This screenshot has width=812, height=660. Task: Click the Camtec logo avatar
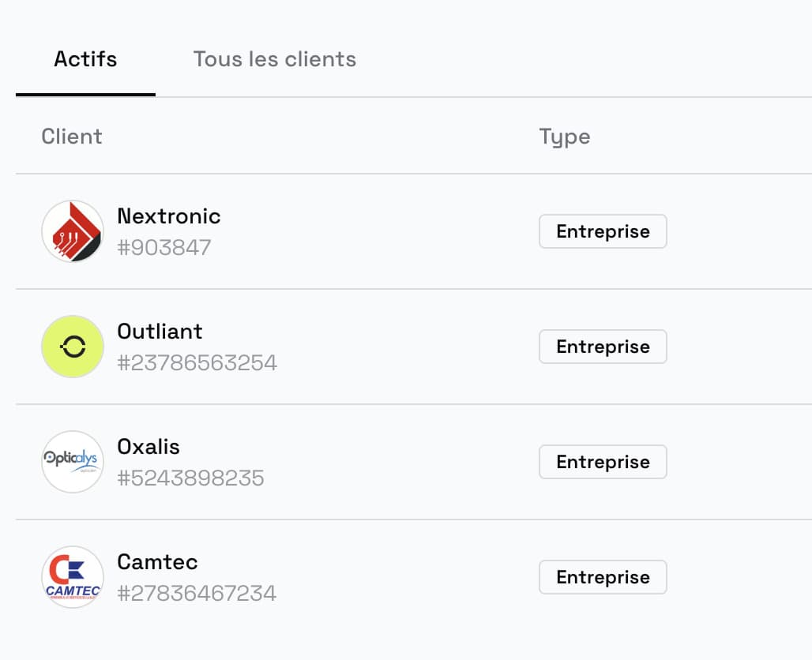coord(73,577)
